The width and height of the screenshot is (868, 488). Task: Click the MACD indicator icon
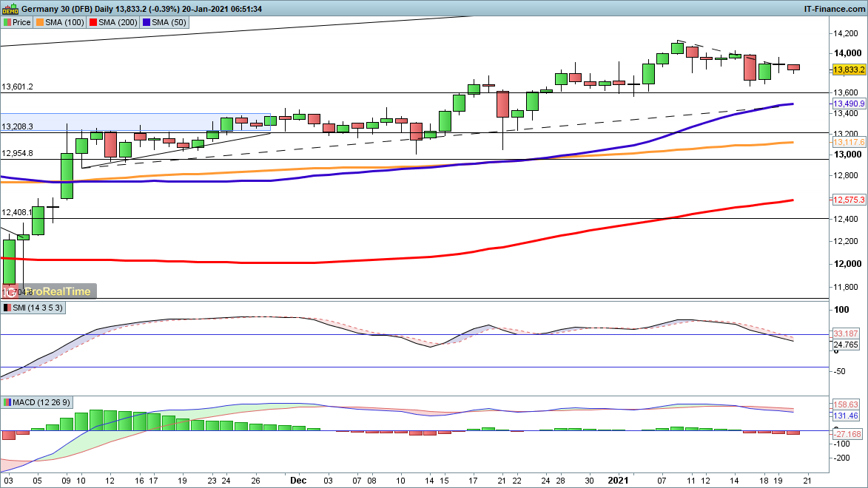[7, 402]
